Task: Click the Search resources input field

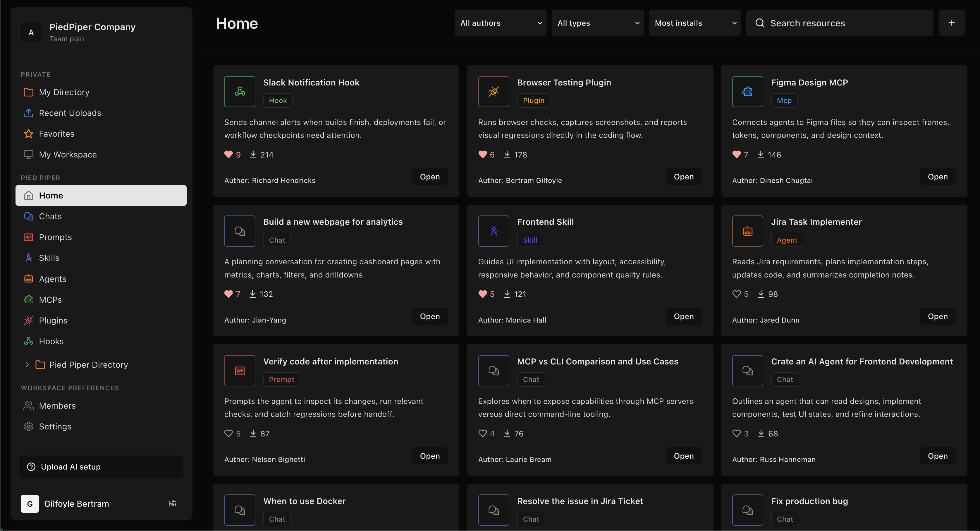Action: (840, 23)
